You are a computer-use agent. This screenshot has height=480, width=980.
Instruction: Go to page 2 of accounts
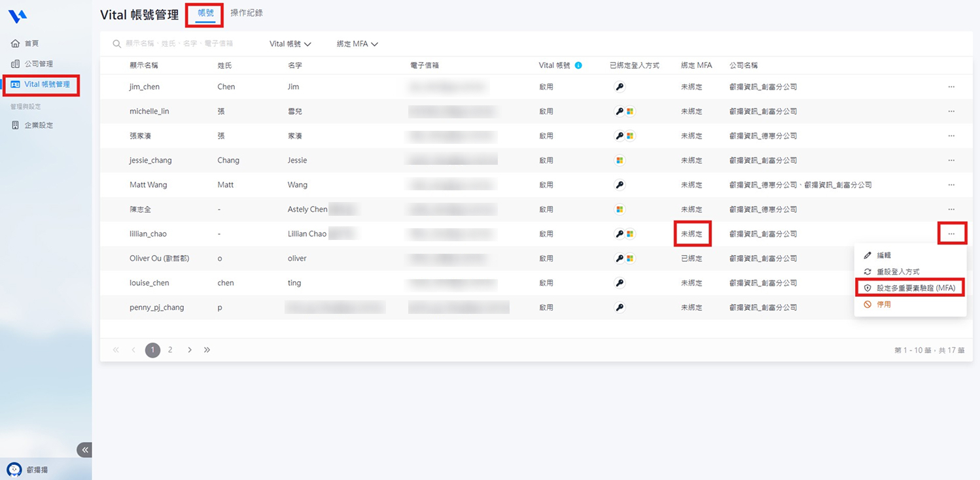170,350
